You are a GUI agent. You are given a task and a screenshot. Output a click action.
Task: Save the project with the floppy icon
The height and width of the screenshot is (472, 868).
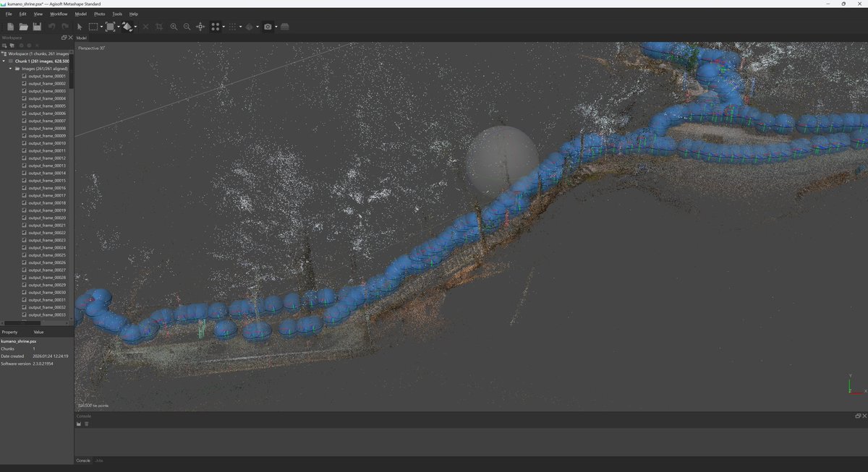tap(36, 27)
